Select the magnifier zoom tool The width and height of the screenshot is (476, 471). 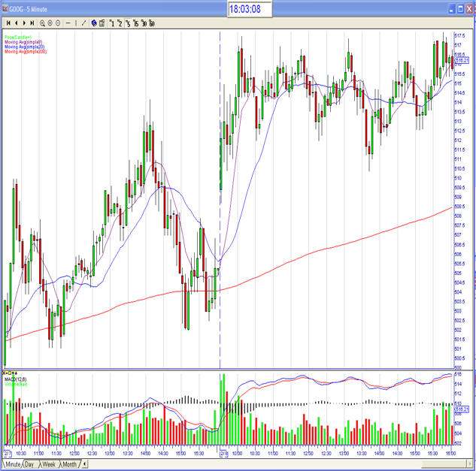tap(42, 23)
